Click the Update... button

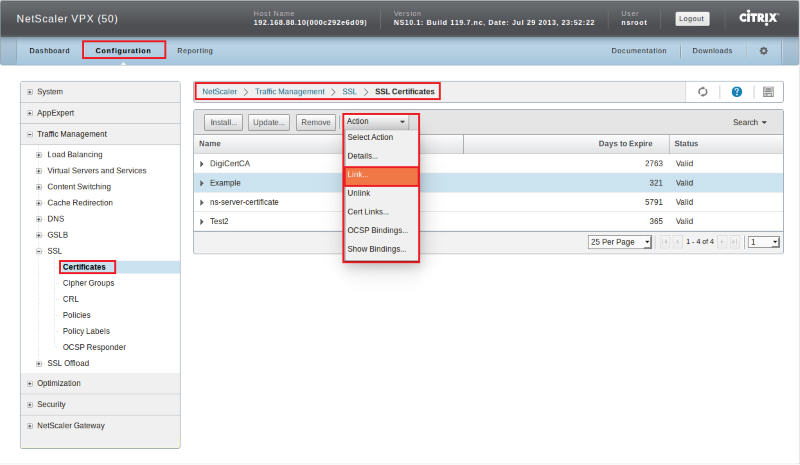click(x=269, y=123)
